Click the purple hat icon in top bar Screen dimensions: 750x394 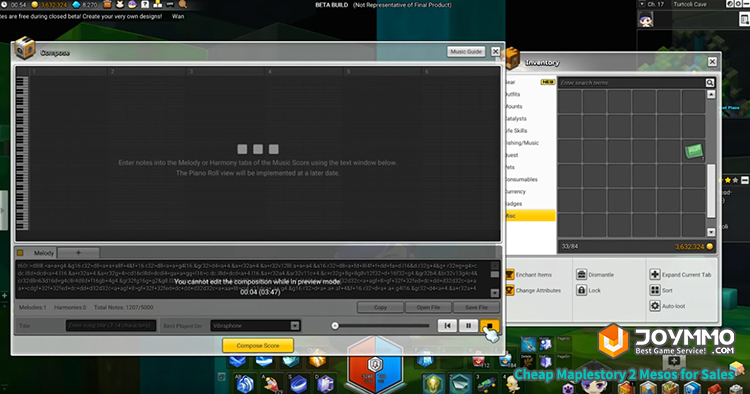132,4
